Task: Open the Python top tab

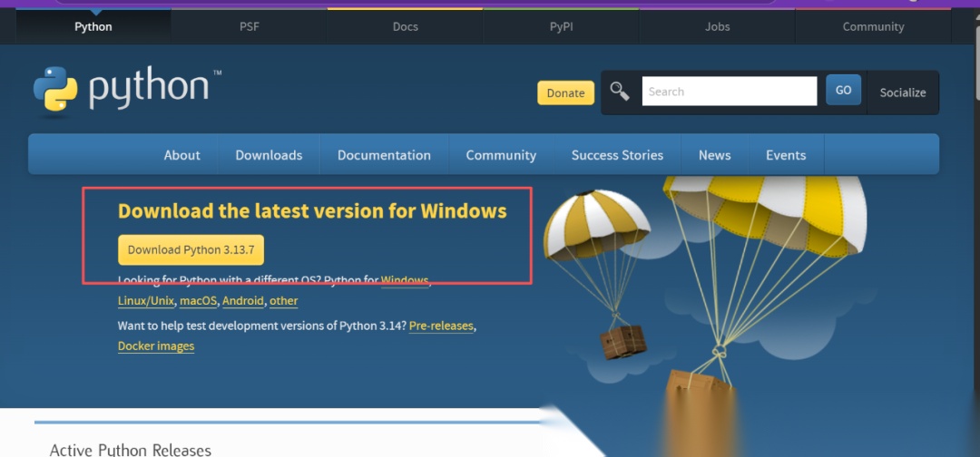Action: pyautogui.click(x=93, y=27)
